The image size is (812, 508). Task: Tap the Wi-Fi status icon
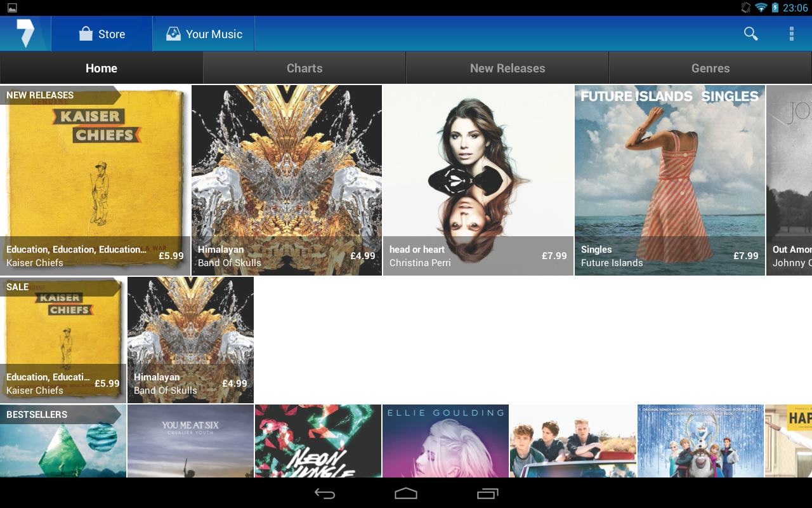(x=761, y=8)
